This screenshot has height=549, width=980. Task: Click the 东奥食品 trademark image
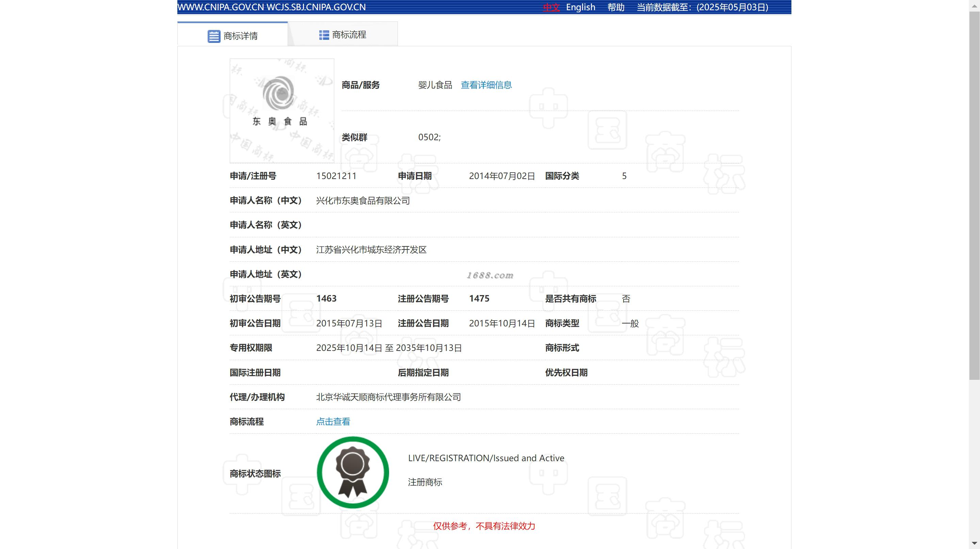coord(282,111)
